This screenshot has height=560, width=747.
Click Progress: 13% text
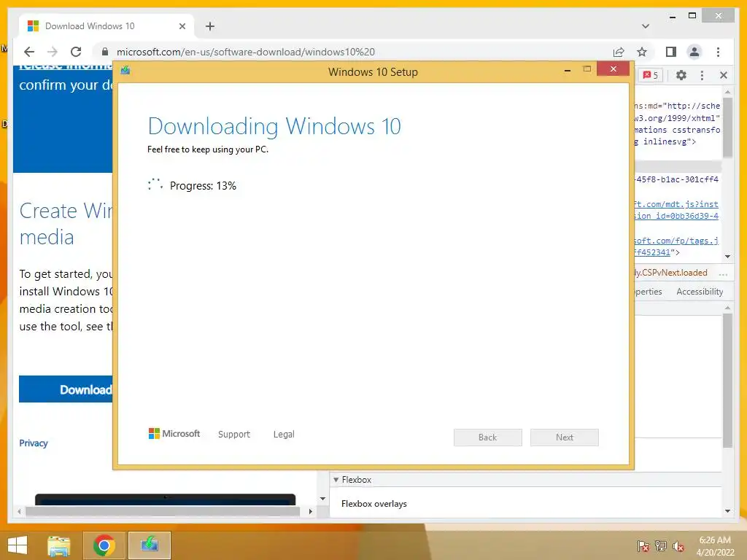(x=203, y=186)
